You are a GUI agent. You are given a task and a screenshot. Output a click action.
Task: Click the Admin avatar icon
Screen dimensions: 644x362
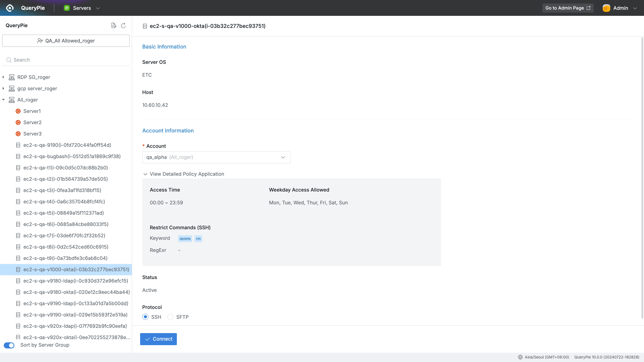point(606,8)
